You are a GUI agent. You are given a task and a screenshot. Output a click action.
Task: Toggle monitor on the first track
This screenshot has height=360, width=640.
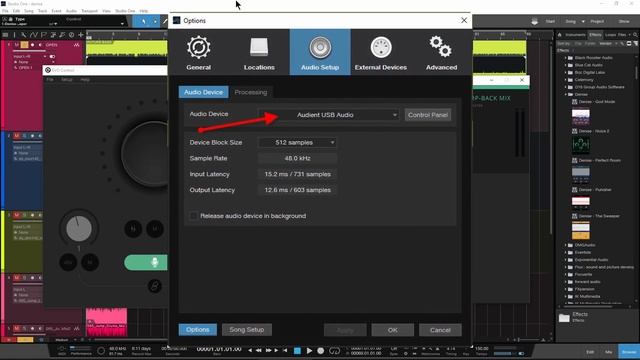point(40,45)
